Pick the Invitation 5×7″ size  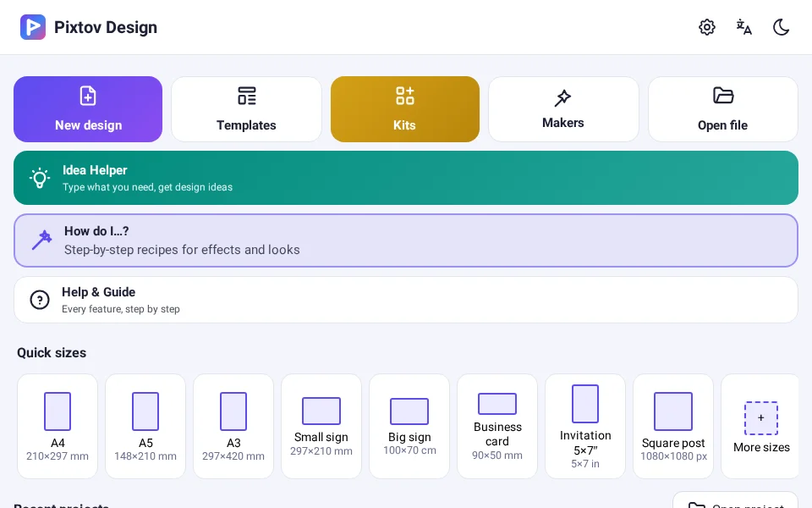click(x=585, y=426)
